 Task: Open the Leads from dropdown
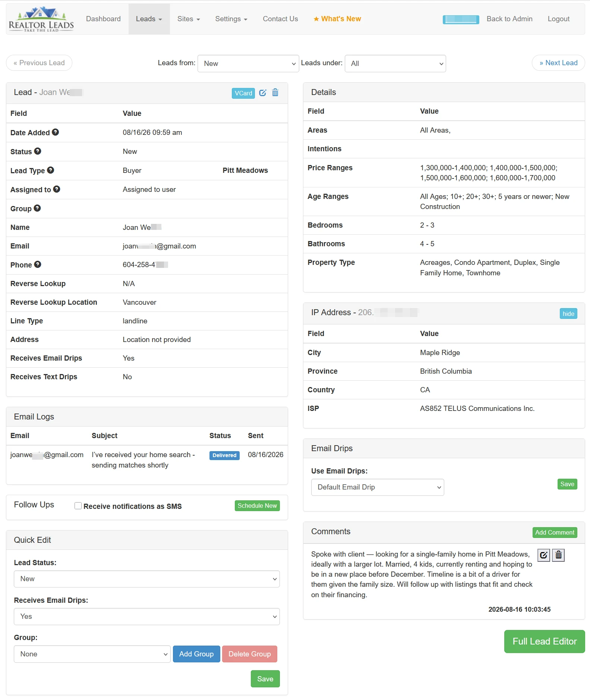click(248, 64)
